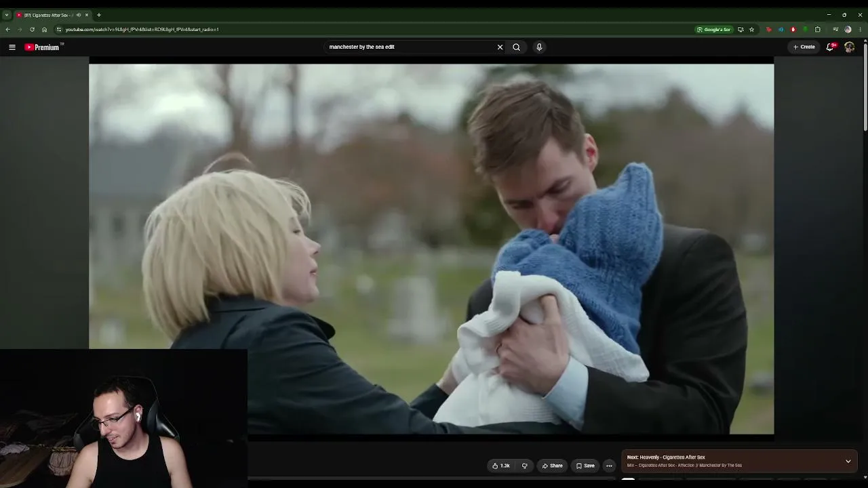Open the red flag extension
Viewport: 868px width, 488px height.
point(768,29)
